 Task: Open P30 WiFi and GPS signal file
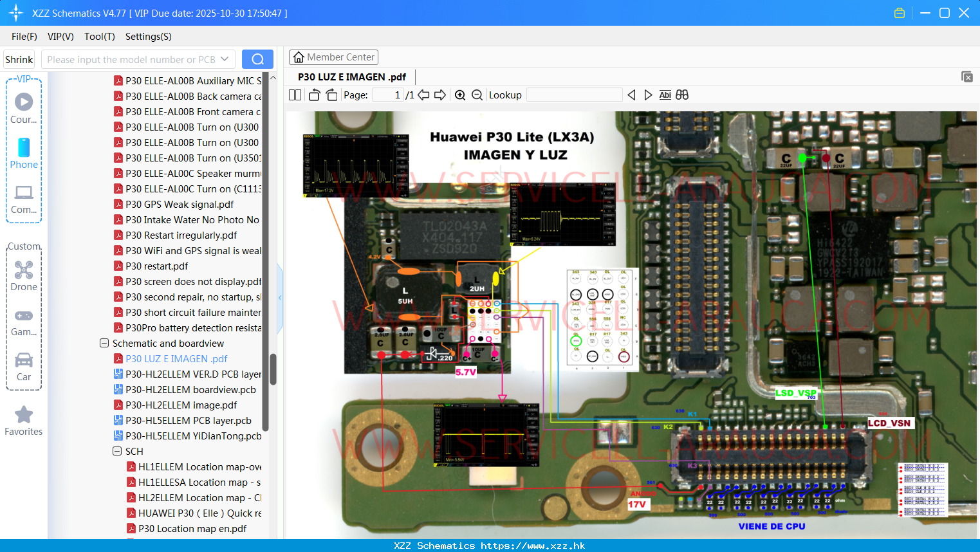(187, 250)
